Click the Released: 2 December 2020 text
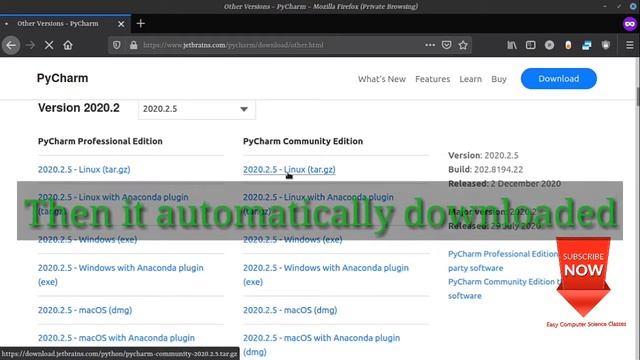 [x=504, y=184]
